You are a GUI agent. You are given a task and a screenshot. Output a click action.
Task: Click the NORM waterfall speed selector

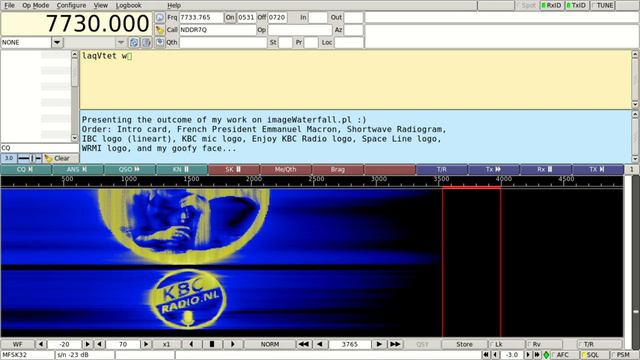(270, 344)
